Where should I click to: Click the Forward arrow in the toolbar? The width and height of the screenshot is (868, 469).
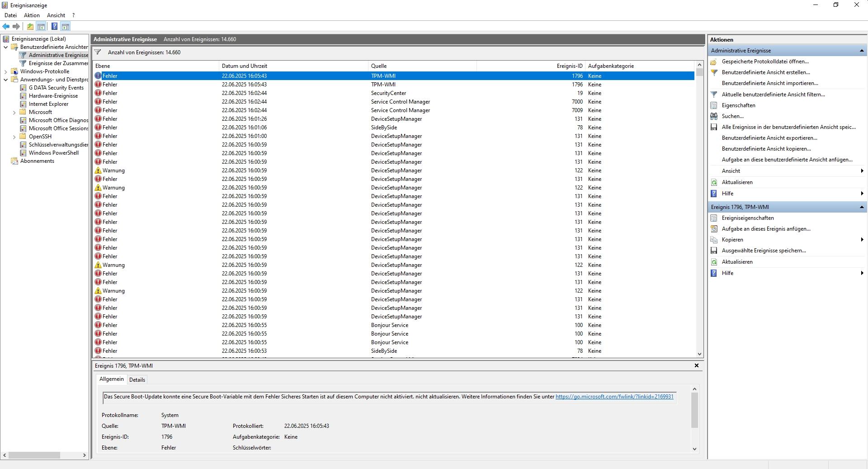coord(16,27)
